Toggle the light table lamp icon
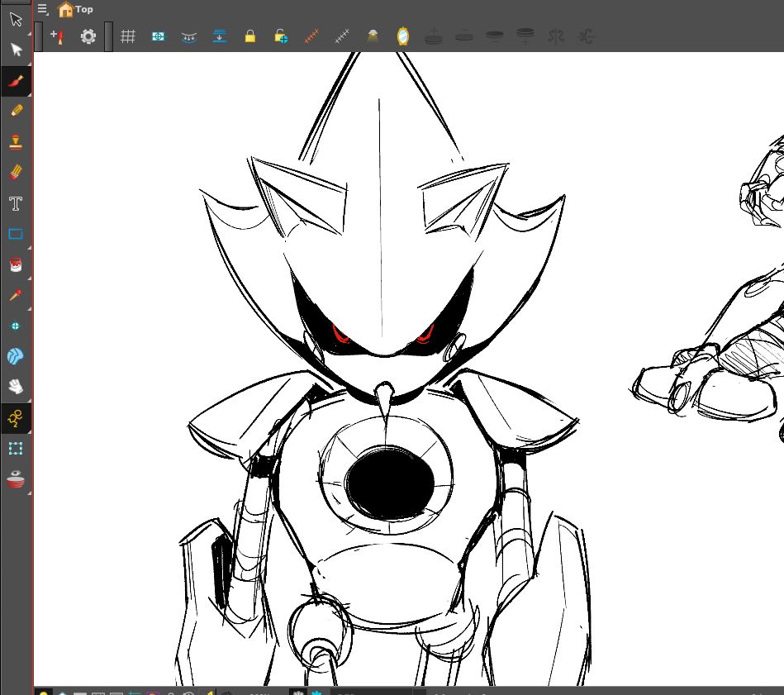The height and width of the screenshot is (695, 784). (x=373, y=36)
